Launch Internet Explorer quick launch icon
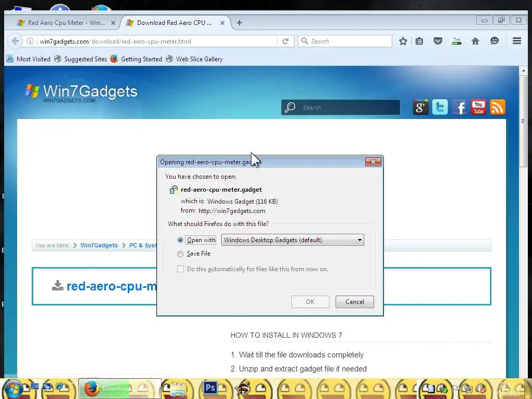 [60, 386]
